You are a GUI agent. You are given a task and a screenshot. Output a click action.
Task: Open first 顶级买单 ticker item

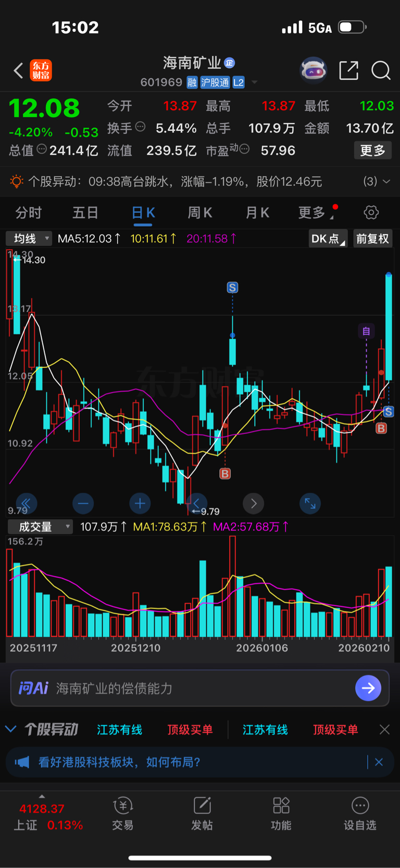tap(190, 729)
